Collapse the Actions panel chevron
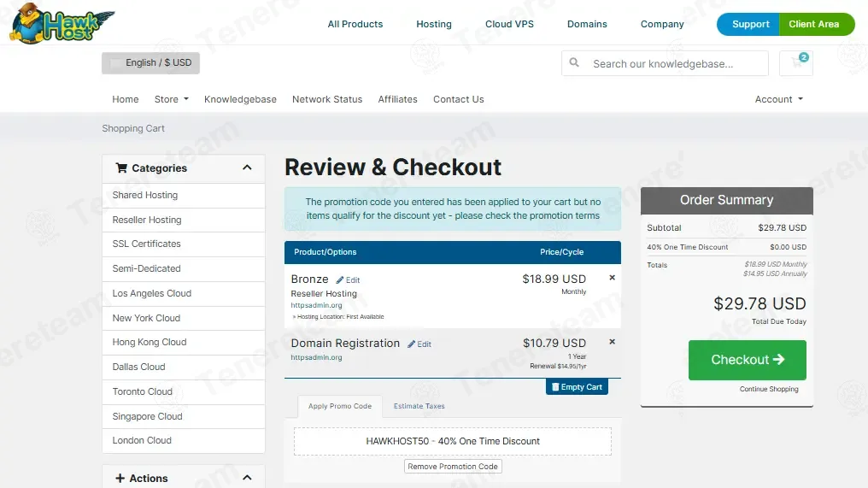Image resolution: width=868 pixels, height=488 pixels. [247, 478]
